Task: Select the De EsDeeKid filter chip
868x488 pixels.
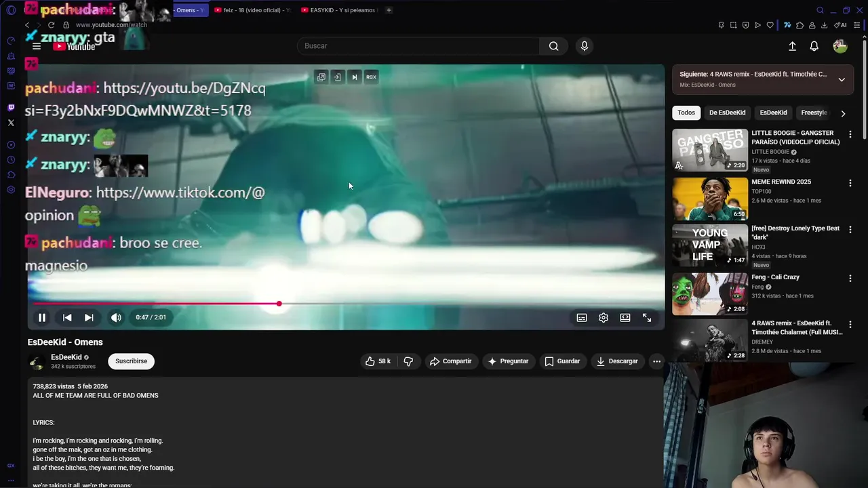Action: 727,113
